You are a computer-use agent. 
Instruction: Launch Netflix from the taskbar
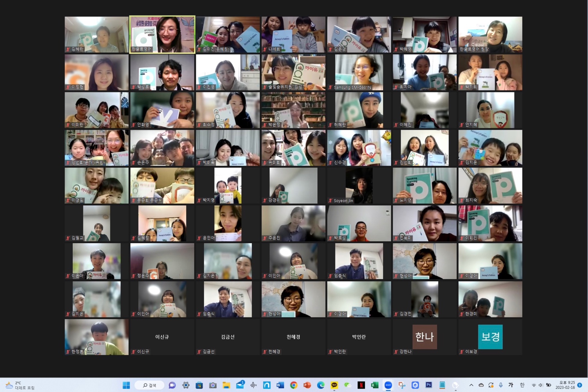[x=361, y=385]
